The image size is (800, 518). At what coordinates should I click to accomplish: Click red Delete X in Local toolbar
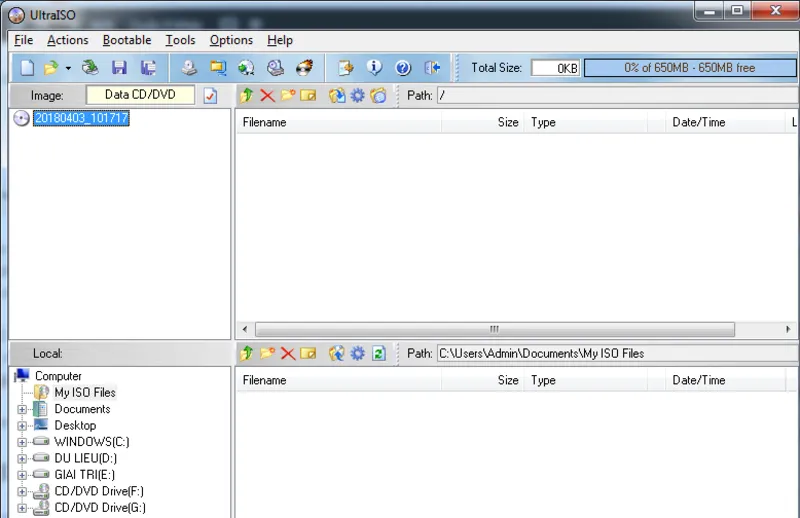(288, 353)
